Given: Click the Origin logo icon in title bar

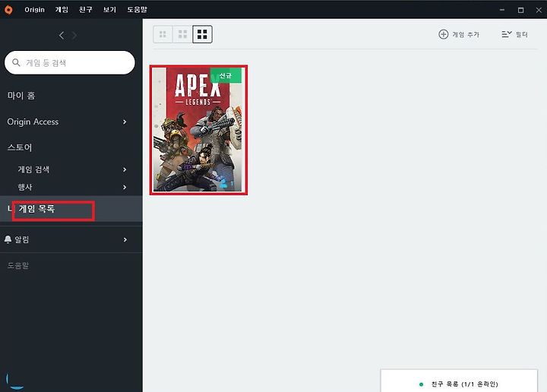Looking at the screenshot, I should pos(8,10).
